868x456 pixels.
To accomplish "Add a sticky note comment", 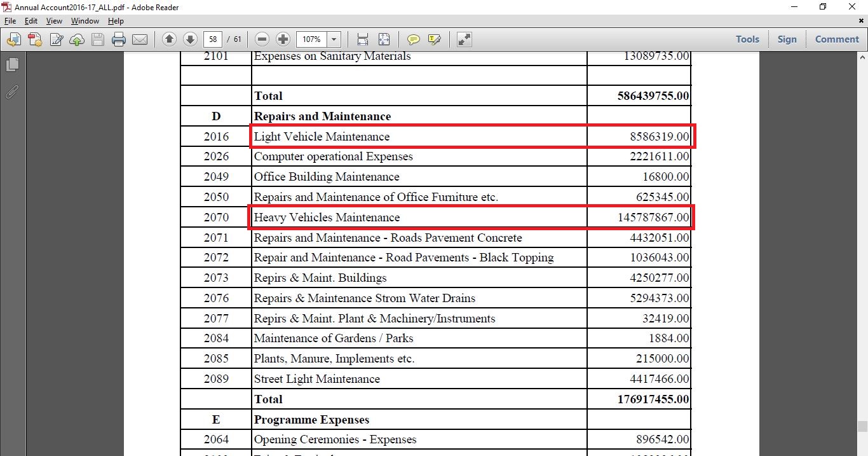I will tap(414, 39).
